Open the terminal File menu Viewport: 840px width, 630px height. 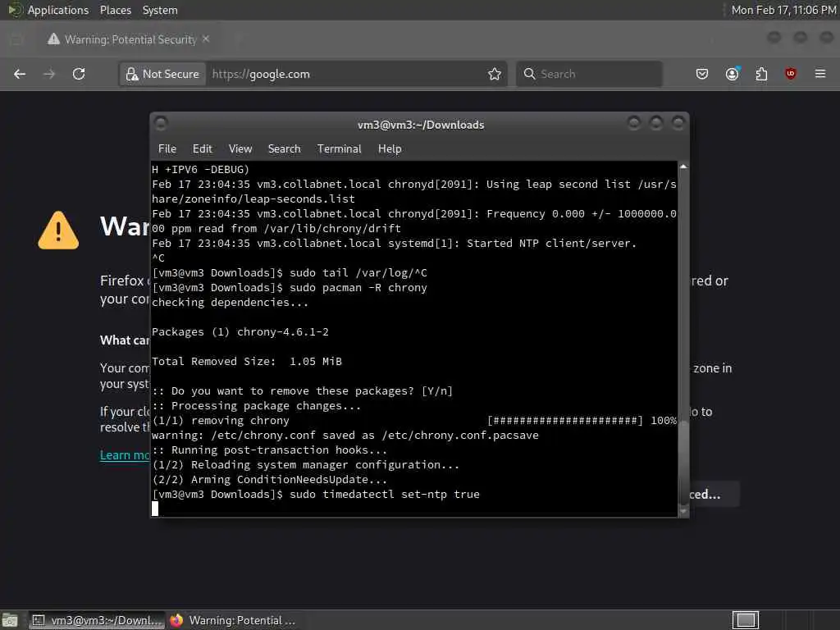(x=167, y=149)
